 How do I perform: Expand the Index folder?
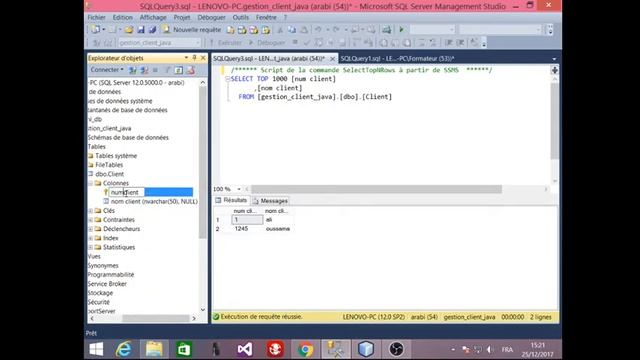(x=91, y=238)
